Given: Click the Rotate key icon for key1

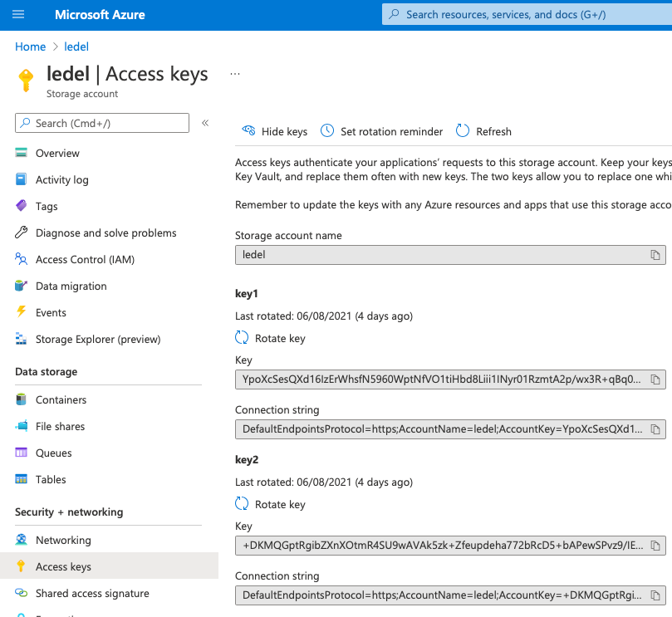Looking at the screenshot, I should coord(243,338).
